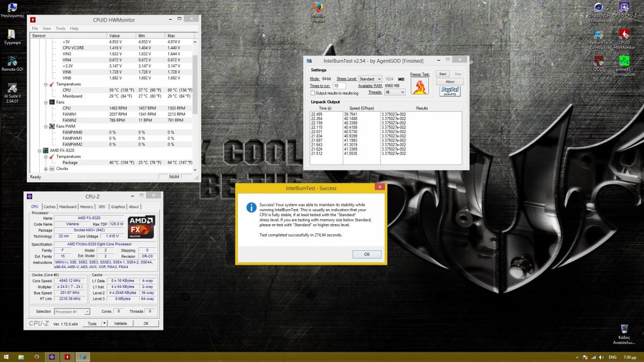Click the Validate button in CPU-Z
This screenshot has width=644, height=362.
121,323
